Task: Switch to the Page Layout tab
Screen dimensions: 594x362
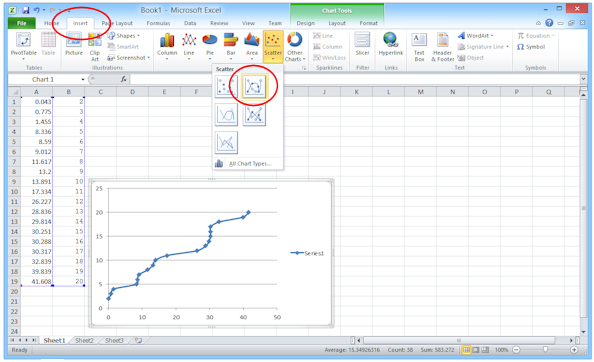Action: pyautogui.click(x=117, y=23)
